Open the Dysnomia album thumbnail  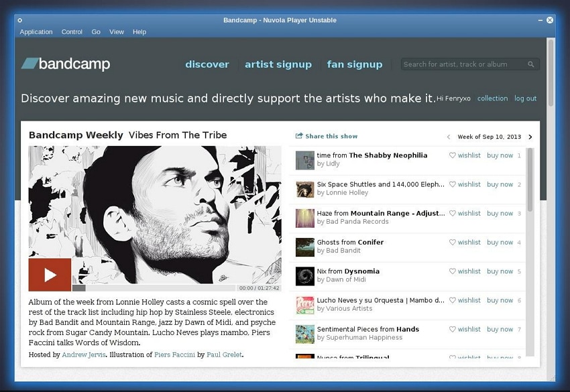click(305, 276)
